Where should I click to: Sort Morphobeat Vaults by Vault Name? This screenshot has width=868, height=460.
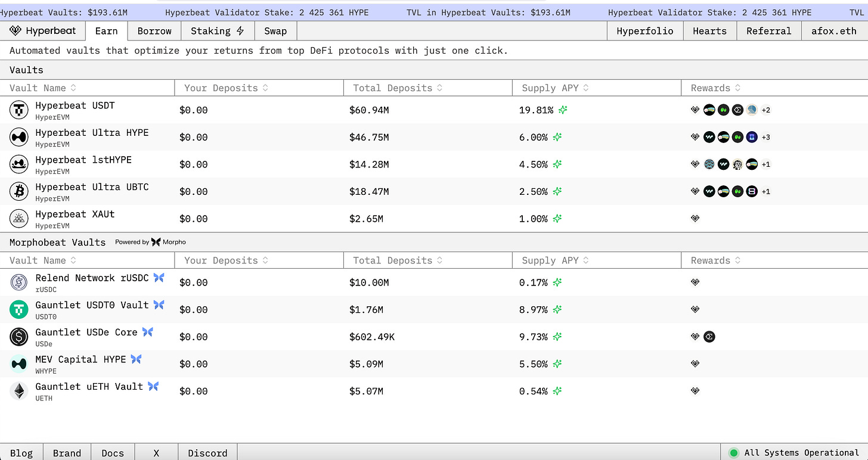tap(43, 260)
